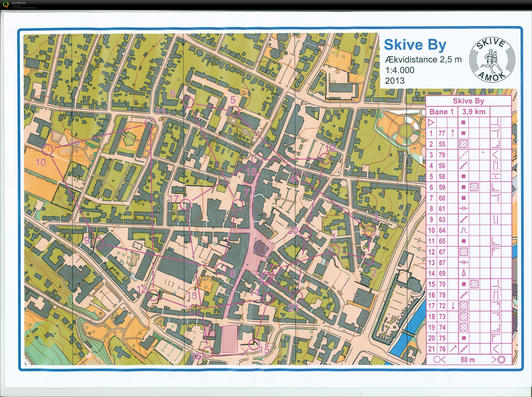This screenshot has height=397, width=532.
Task: Click control circle 17 on the map
Action: click(x=186, y=205)
